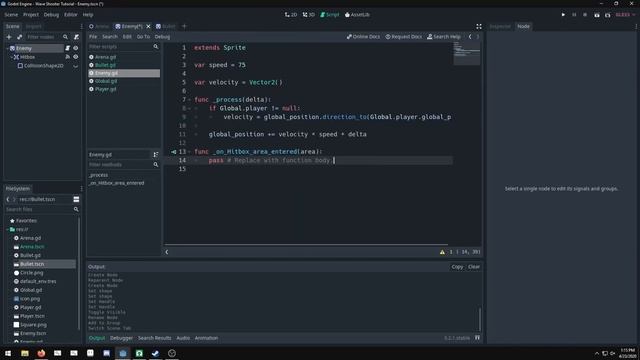Select Player.gd in script list
This screenshot has width=640, height=360.
tap(105, 89)
